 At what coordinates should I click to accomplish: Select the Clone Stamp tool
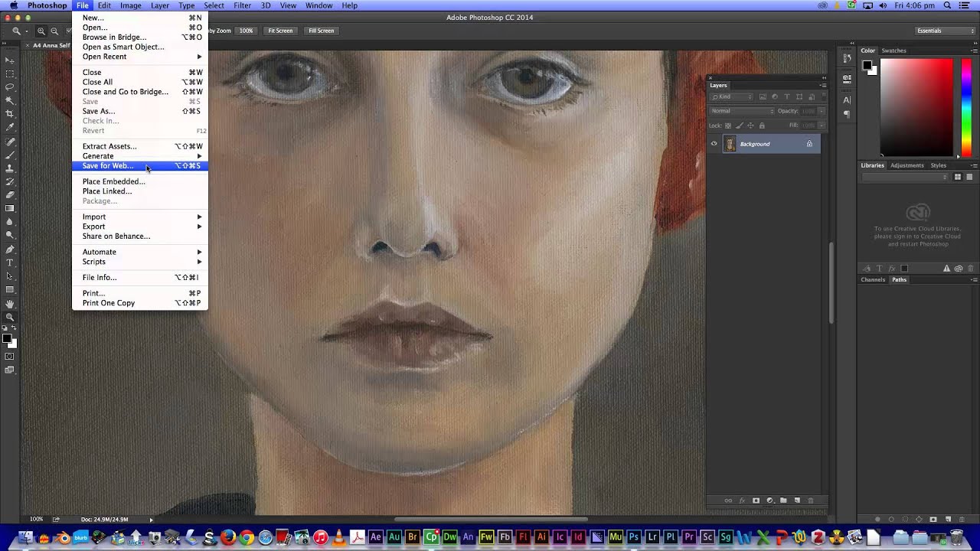(9, 168)
